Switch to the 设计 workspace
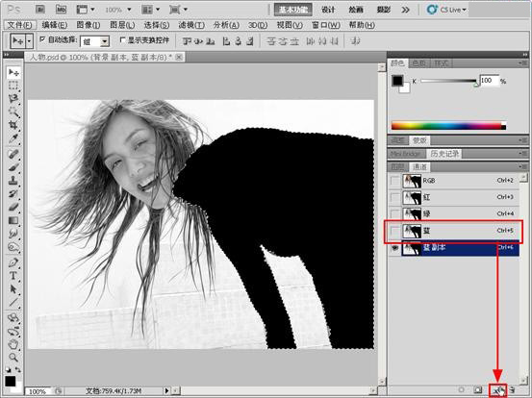532x398 pixels. (x=328, y=10)
